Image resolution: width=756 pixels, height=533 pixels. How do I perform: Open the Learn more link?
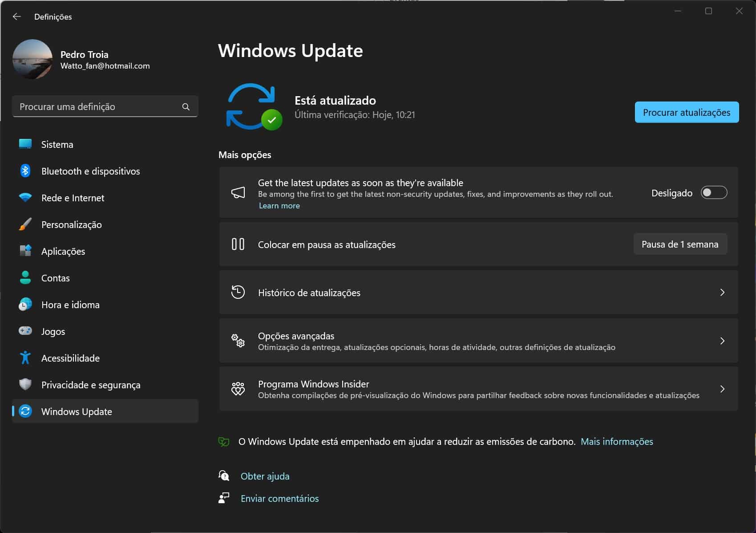[279, 206]
